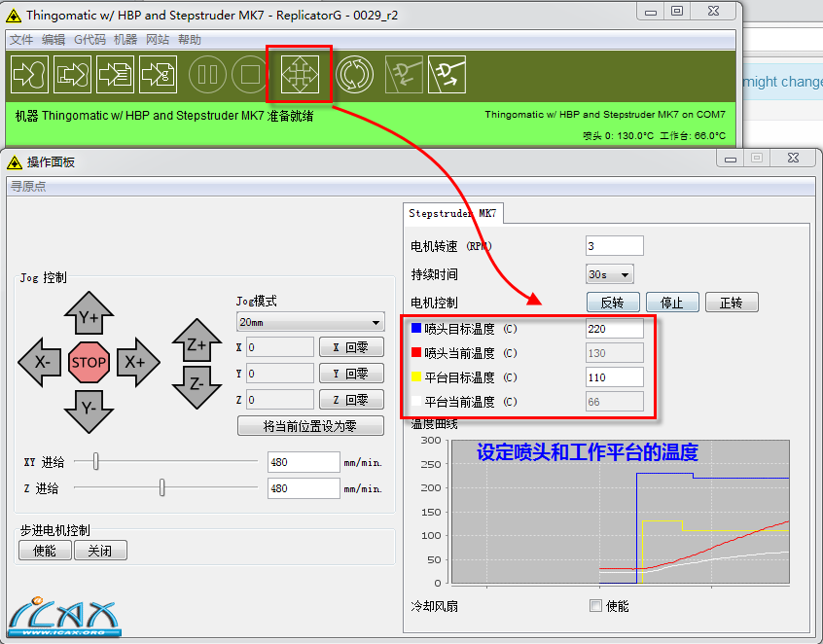Click the temperature curve chart

click(620, 512)
